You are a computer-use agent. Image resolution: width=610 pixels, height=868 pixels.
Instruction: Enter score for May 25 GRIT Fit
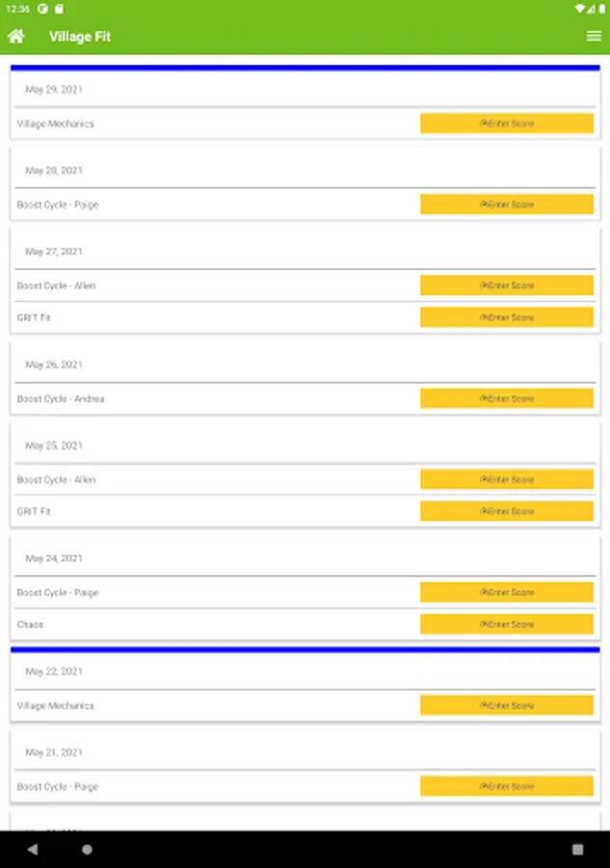tap(506, 511)
